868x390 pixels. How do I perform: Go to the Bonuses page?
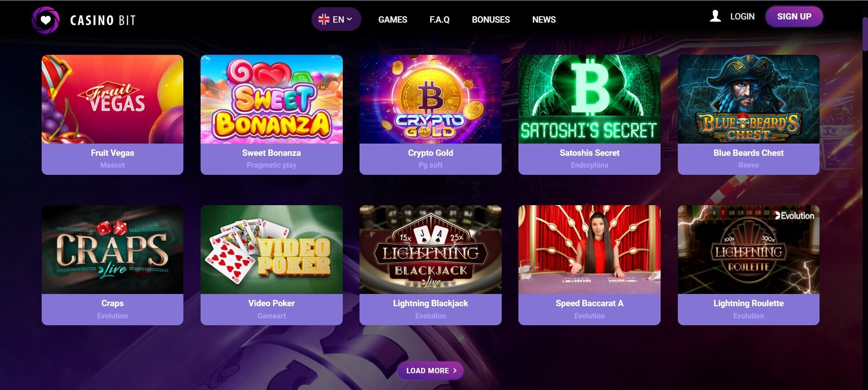click(x=491, y=19)
